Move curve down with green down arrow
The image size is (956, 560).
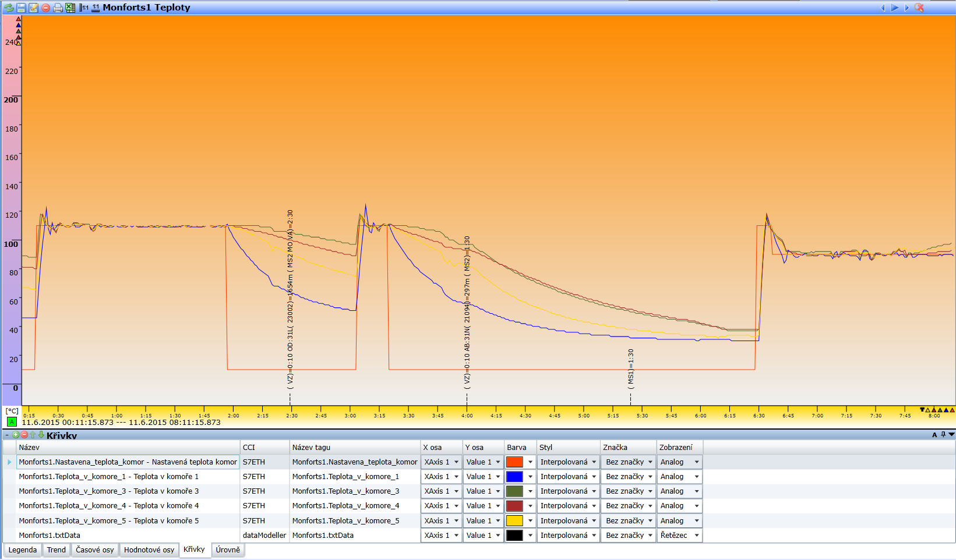(x=41, y=435)
